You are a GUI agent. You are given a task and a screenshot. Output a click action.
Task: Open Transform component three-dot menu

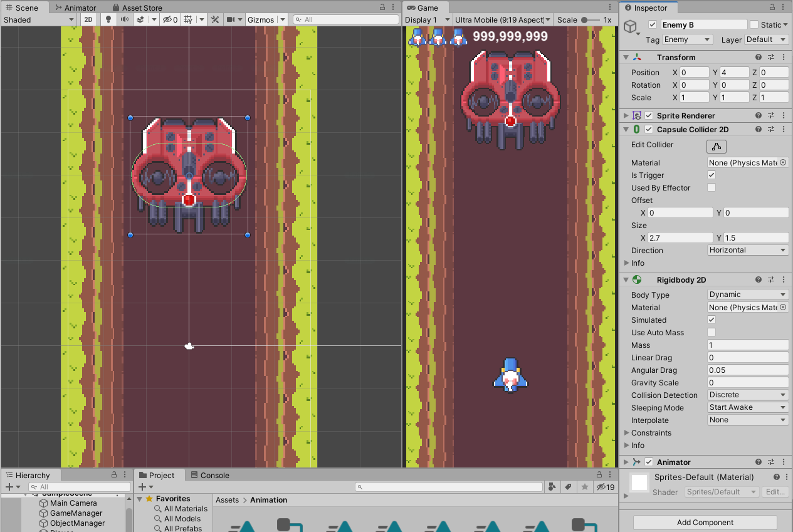click(784, 57)
